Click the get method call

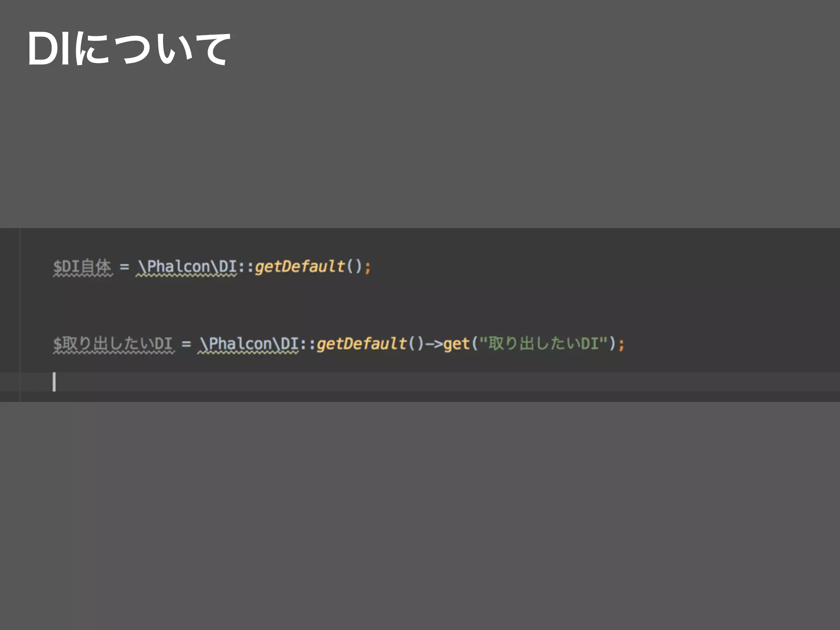(x=456, y=344)
